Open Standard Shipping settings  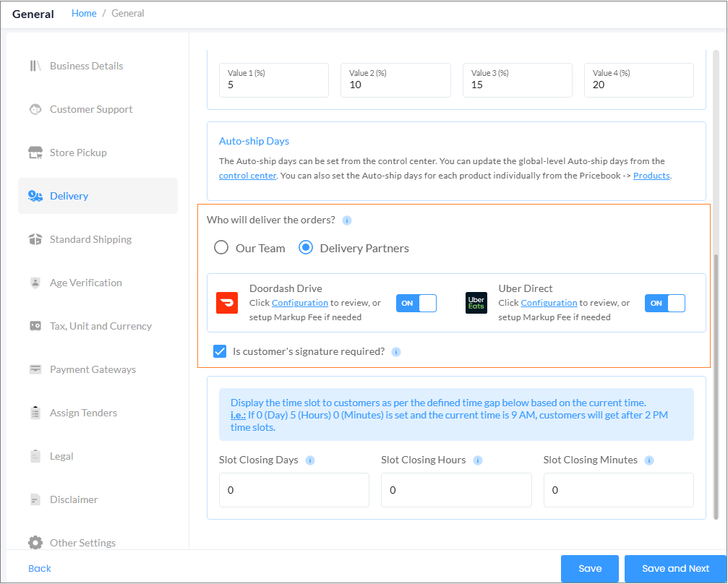click(x=98, y=239)
